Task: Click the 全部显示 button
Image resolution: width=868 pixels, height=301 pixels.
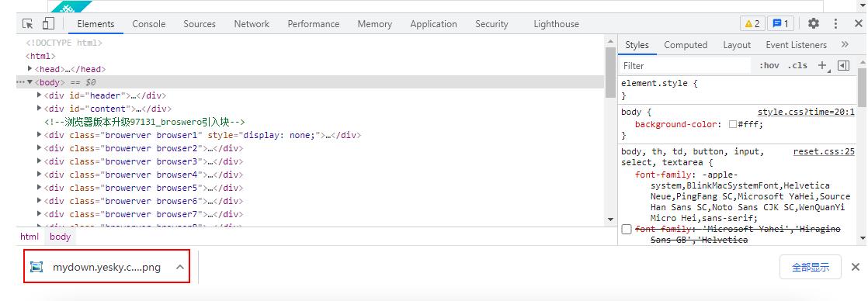Action: pyautogui.click(x=811, y=267)
